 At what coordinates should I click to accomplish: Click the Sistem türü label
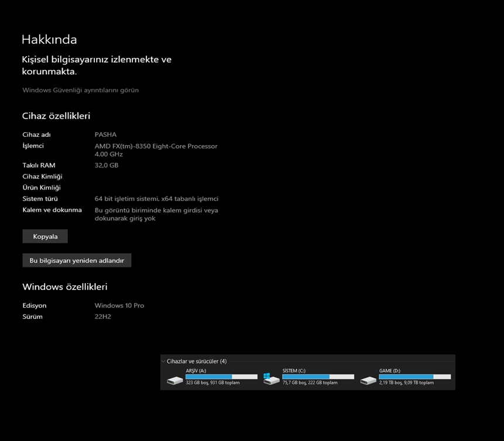40,199
